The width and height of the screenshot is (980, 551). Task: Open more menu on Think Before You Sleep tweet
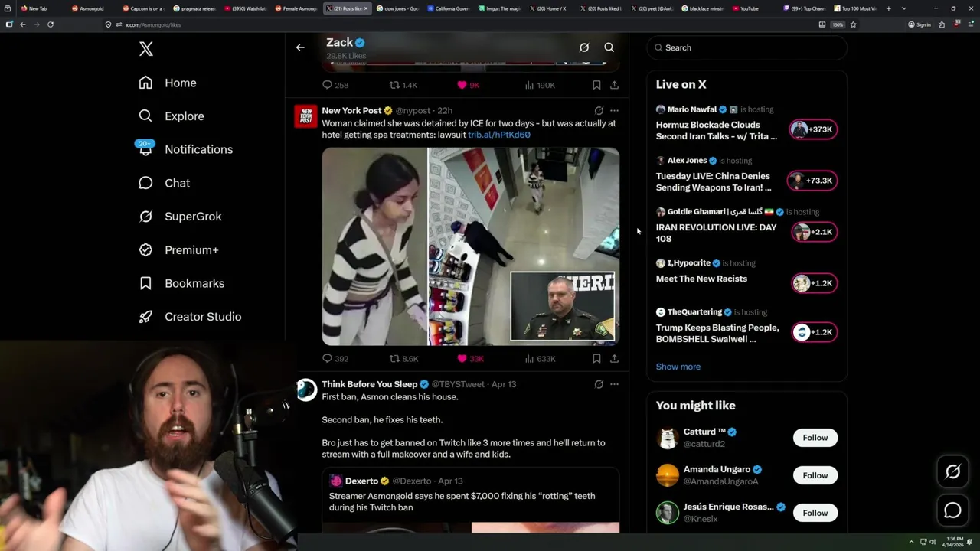614,384
